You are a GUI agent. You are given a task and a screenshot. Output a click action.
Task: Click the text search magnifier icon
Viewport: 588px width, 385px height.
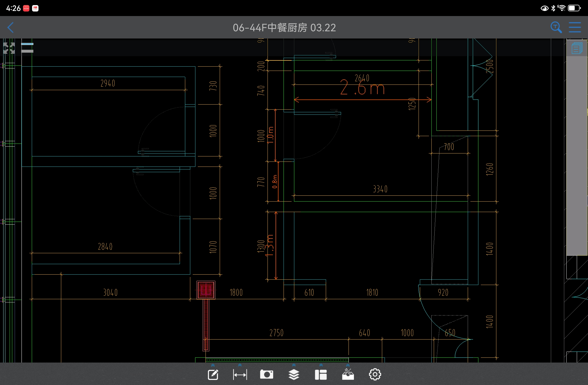(x=556, y=27)
